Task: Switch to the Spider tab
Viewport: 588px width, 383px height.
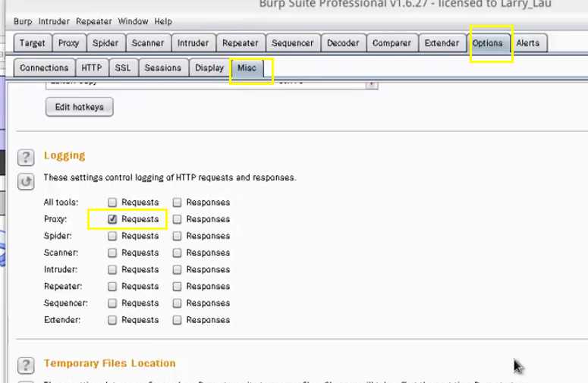Action: coord(105,43)
